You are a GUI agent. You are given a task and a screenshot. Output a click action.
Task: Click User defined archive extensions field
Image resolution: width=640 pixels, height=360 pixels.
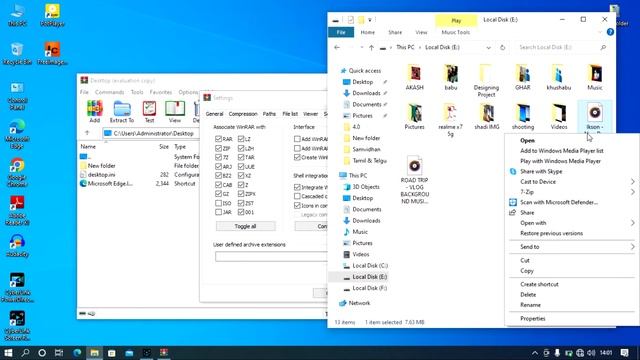tap(271, 256)
